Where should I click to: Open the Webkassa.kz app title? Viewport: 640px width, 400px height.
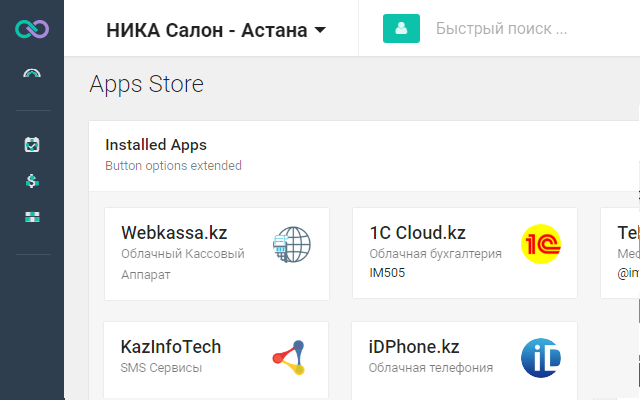pyautogui.click(x=174, y=233)
